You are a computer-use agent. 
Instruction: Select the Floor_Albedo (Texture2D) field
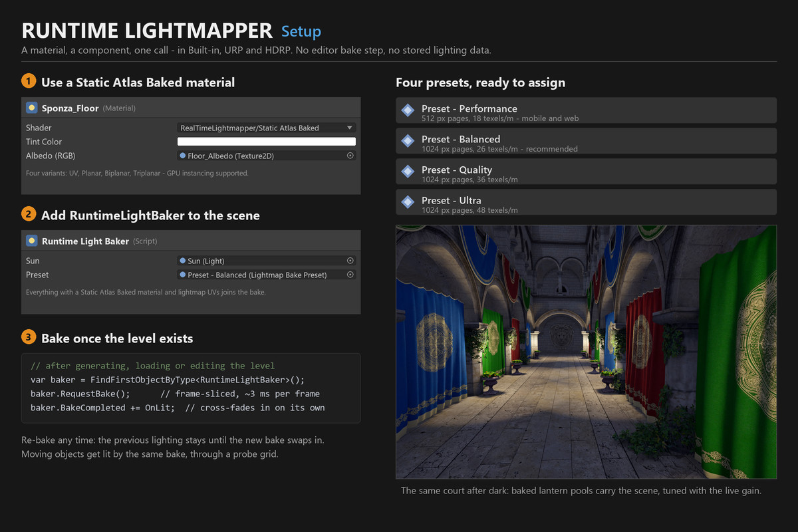267,156
